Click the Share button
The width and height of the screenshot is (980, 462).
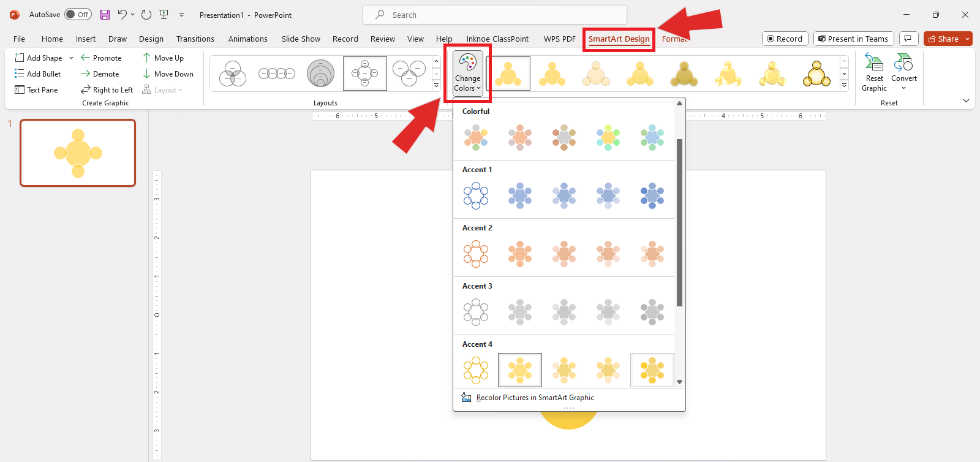(943, 39)
